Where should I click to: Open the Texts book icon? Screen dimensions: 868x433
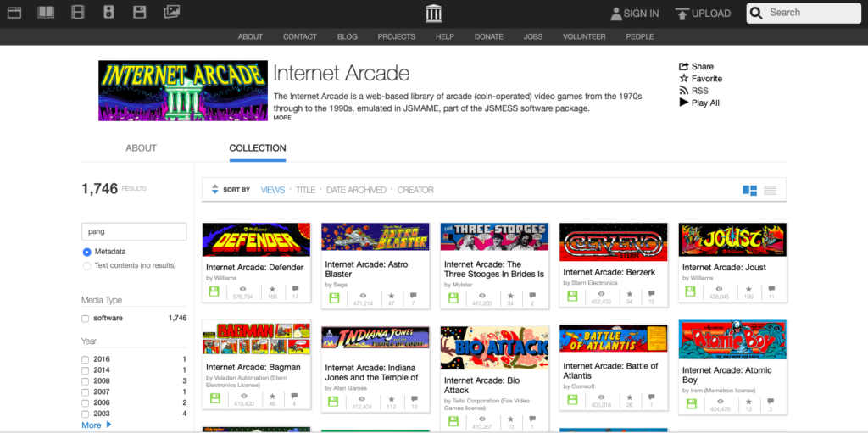pyautogui.click(x=46, y=12)
